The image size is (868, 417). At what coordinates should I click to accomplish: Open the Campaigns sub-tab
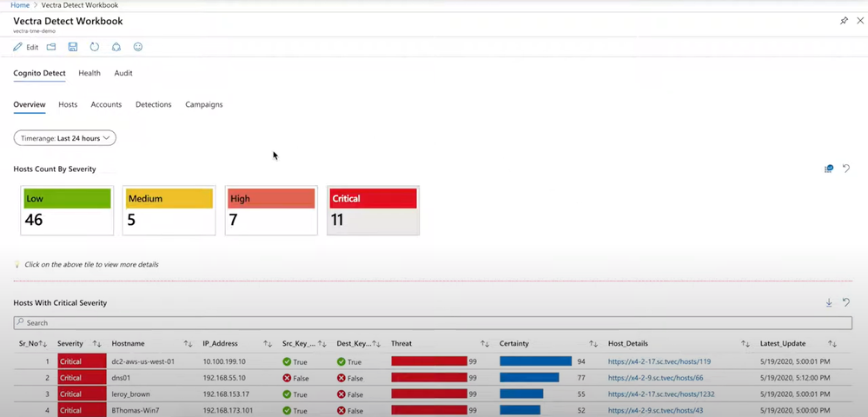tap(203, 104)
